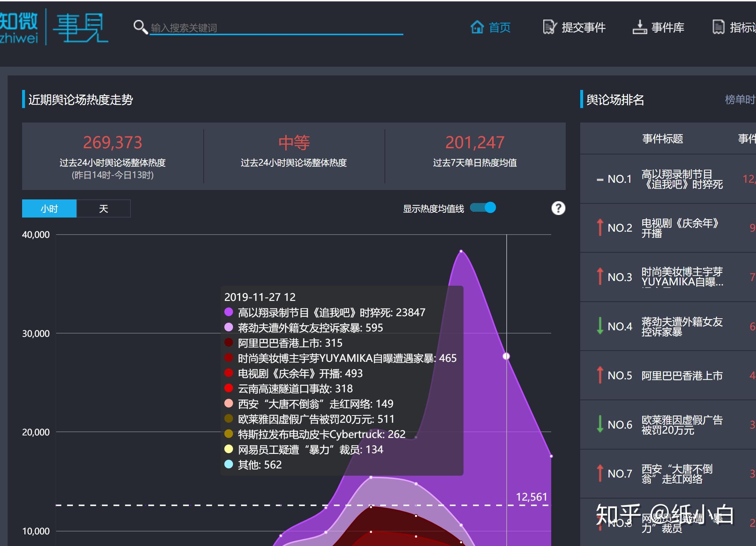Click purple swatch for 高以翔录制节目 in tooltip
This screenshot has height=546, width=756.
click(229, 312)
